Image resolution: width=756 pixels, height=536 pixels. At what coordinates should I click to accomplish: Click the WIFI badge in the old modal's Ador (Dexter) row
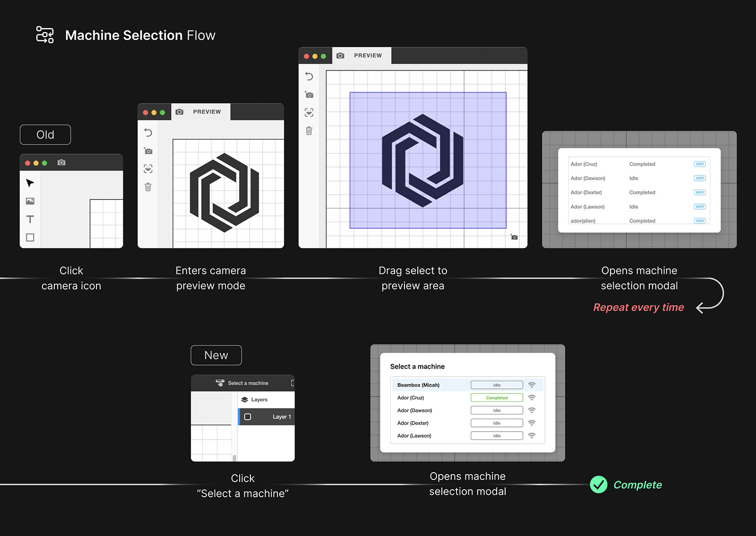[700, 193]
